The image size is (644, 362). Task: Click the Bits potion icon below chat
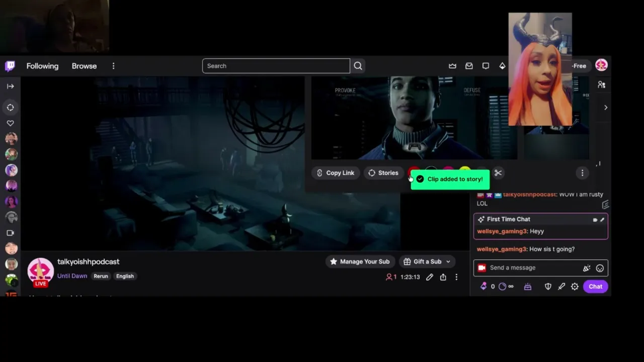click(x=484, y=287)
